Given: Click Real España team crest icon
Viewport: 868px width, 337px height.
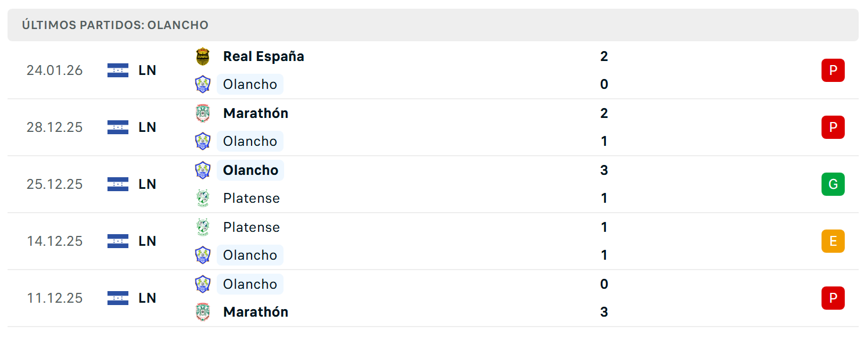Looking at the screenshot, I should pyautogui.click(x=202, y=56).
